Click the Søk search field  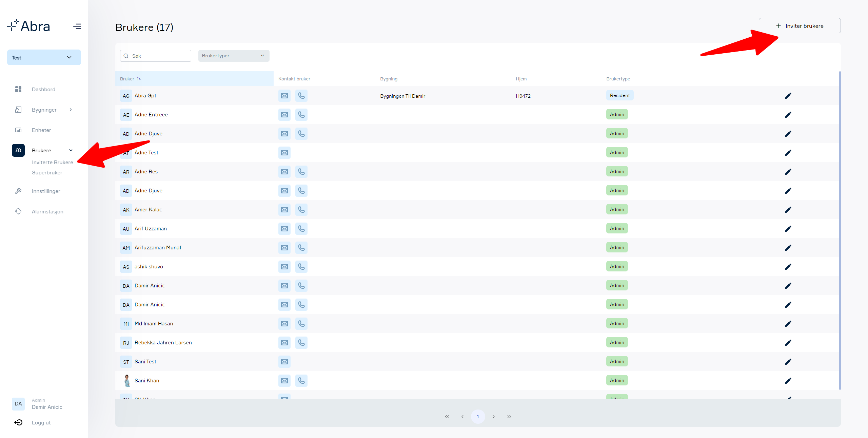pyautogui.click(x=156, y=56)
